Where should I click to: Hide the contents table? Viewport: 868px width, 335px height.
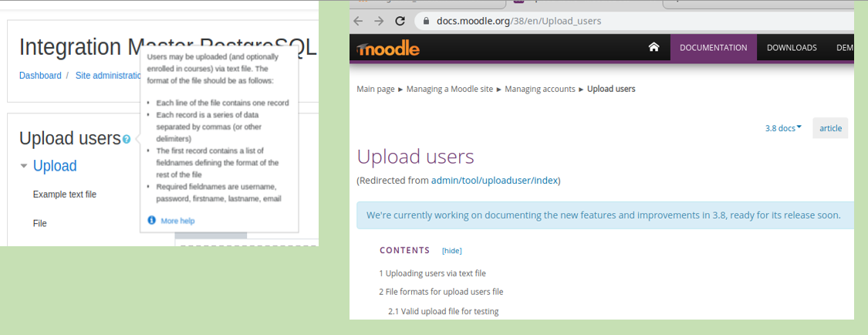pyautogui.click(x=451, y=251)
